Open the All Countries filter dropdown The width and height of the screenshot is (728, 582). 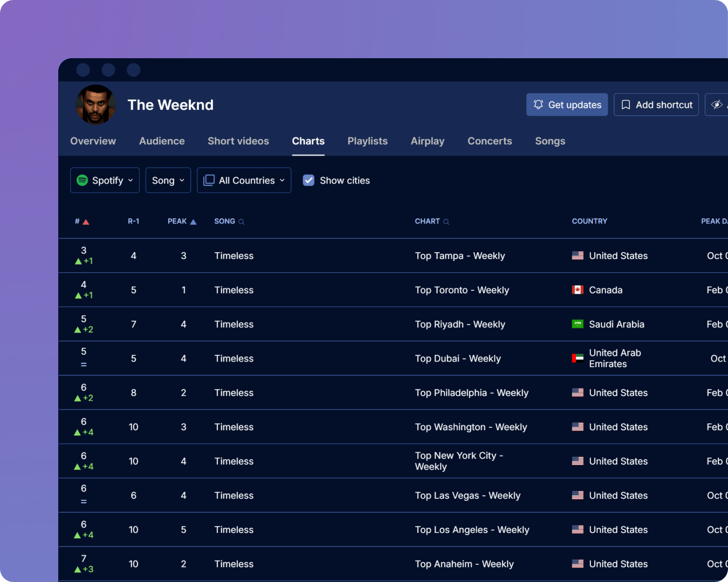244,181
